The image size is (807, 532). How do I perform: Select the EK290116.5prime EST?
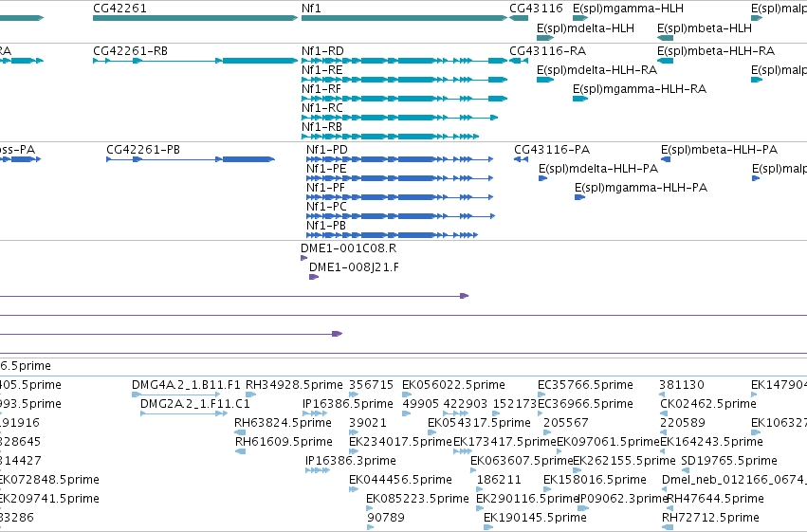point(480,509)
